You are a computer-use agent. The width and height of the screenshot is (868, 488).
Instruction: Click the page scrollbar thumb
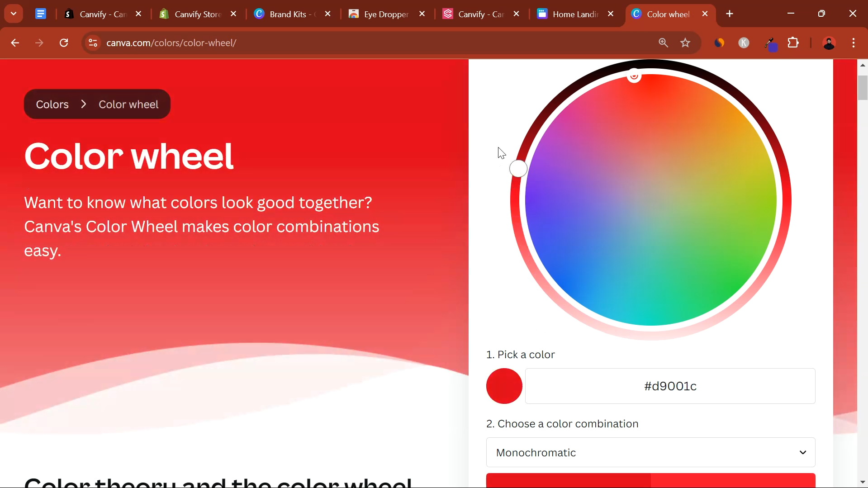[863, 88]
